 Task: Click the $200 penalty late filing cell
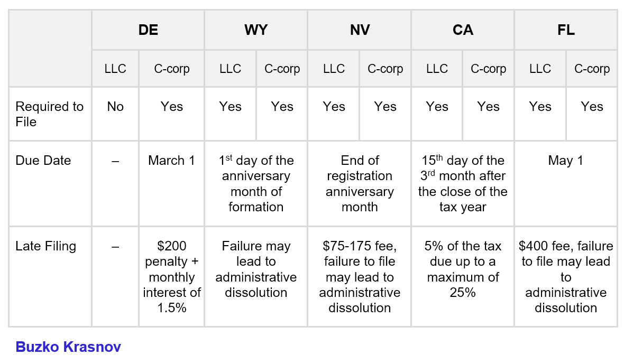[172, 277]
